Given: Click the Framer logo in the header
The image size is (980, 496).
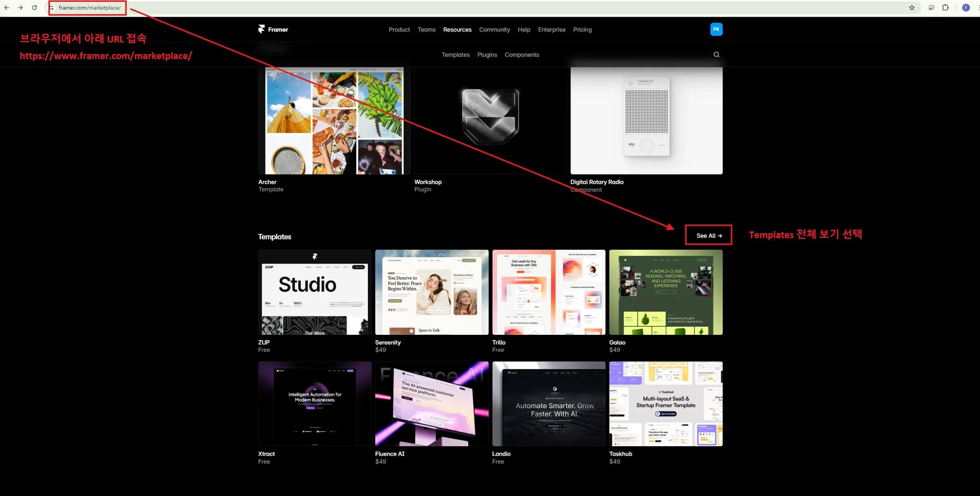Looking at the screenshot, I should (x=273, y=30).
